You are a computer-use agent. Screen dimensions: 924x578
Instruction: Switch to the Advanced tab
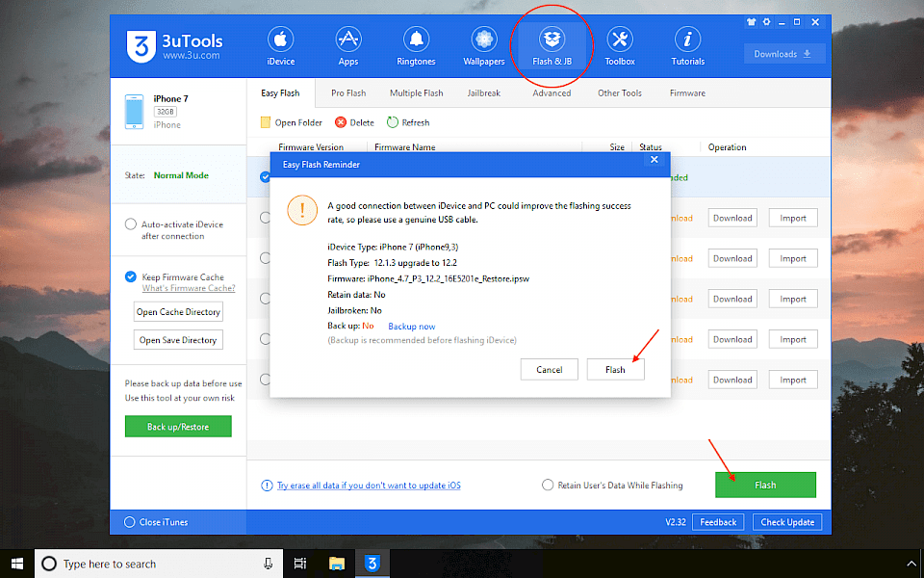(552, 93)
